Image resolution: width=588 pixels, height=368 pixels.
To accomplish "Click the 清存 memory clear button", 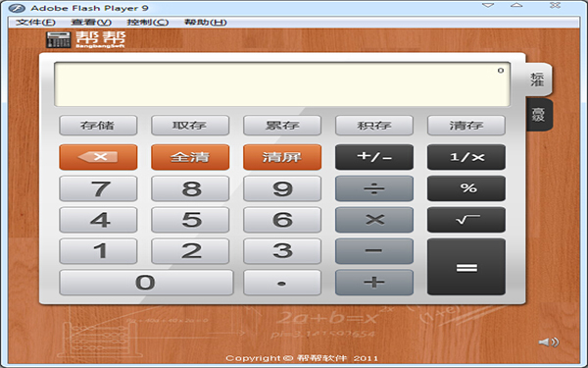I will point(466,125).
